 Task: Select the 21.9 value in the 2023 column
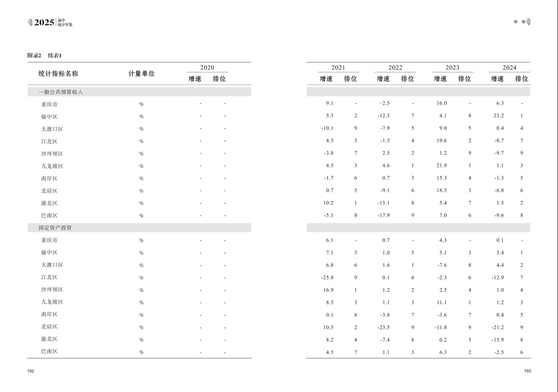pyautogui.click(x=441, y=166)
